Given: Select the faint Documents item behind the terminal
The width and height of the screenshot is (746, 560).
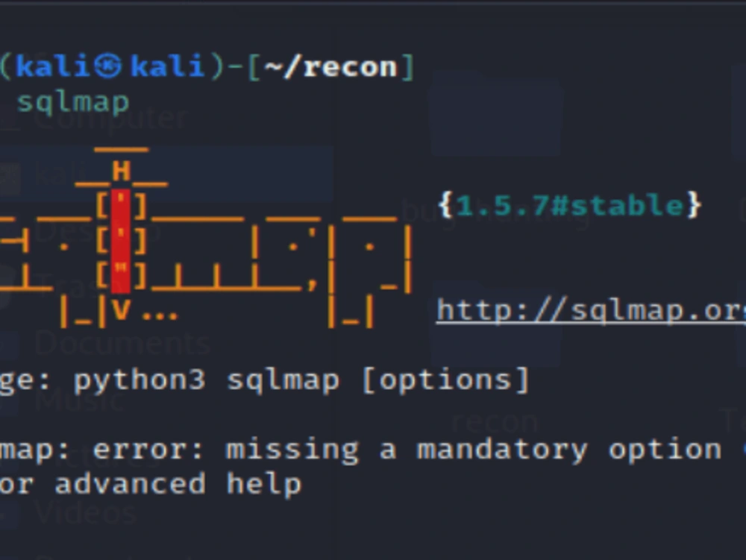Looking at the screenshot, I should (x=123, y=343).
